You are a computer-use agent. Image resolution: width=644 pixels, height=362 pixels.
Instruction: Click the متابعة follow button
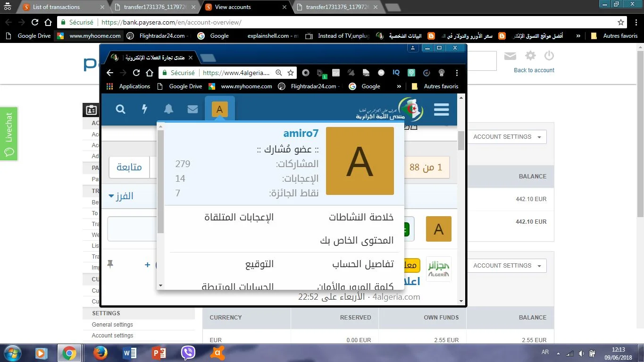(129, 168)
